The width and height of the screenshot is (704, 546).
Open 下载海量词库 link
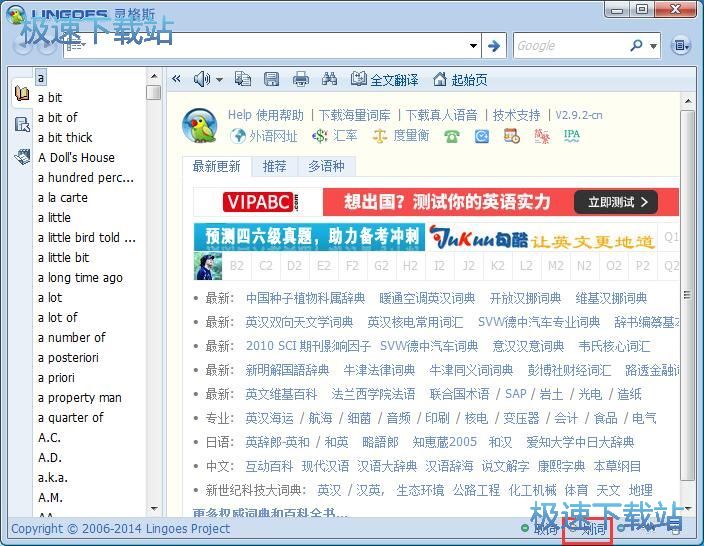(355, 115)
